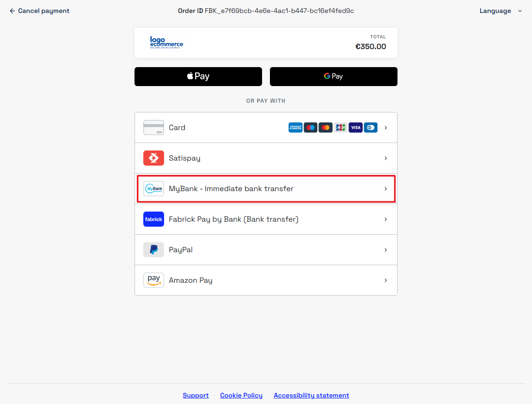Expand the Satispay row chevron

click(386, 158)
